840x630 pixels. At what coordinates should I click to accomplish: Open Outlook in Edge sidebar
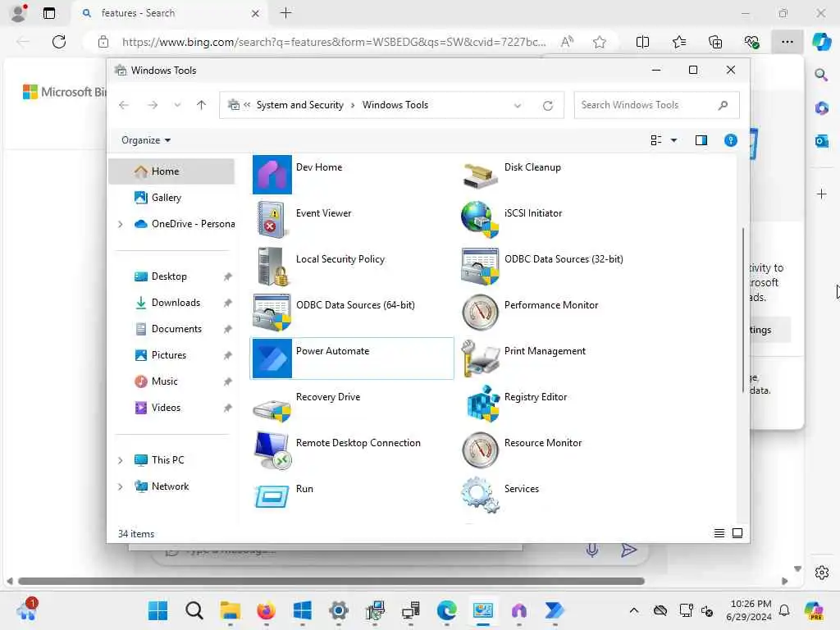coord(821,141)
